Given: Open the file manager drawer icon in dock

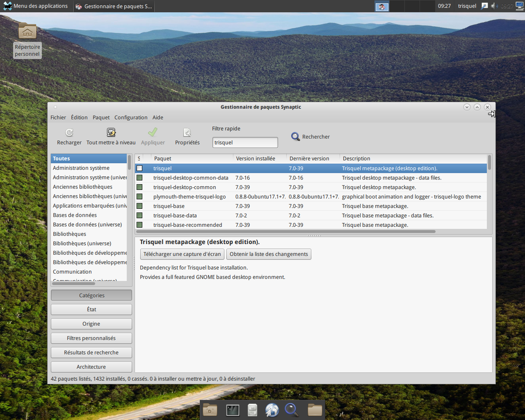Looking at the screenshot, I should click(x=252, y=410).
